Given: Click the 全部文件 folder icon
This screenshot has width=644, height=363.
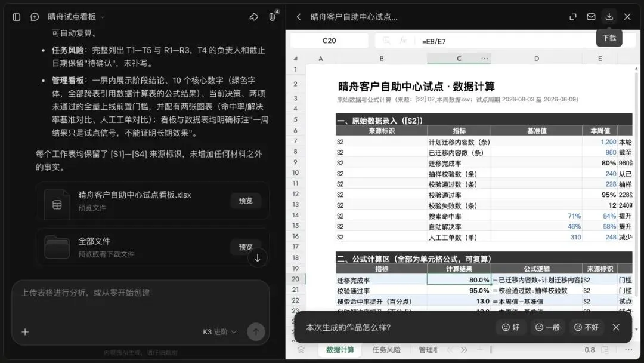Looking at the screenshot, I should click(x=57, y=247).
